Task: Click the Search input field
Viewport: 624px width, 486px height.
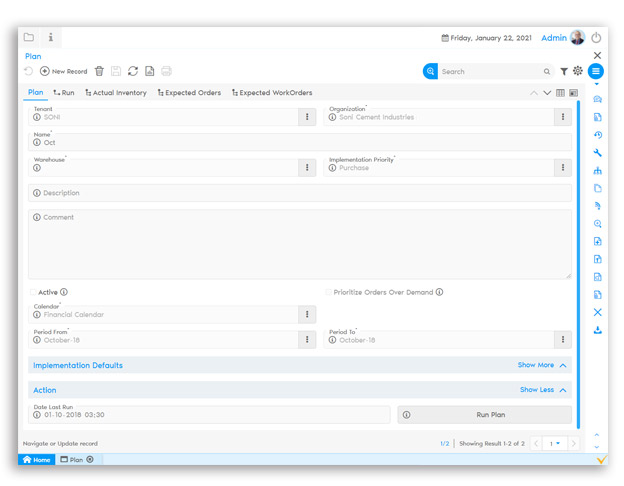Action: click(490, 72)
